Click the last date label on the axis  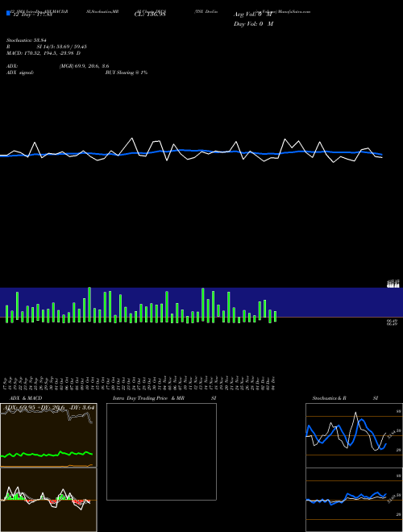[273, 382]
